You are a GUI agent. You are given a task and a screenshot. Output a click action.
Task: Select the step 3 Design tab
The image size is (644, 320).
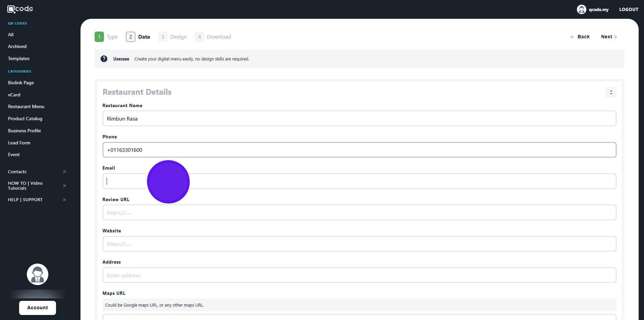[x=172, y=37]
